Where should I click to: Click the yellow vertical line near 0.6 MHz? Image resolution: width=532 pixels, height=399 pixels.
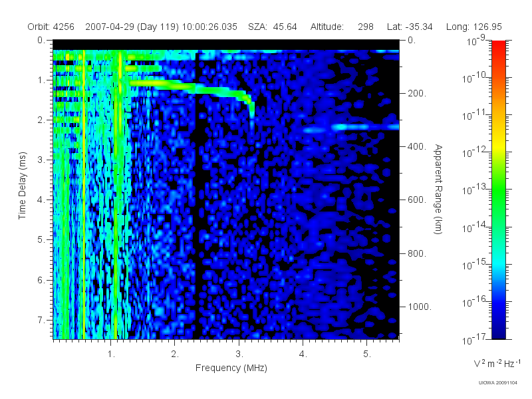point(84,194)
